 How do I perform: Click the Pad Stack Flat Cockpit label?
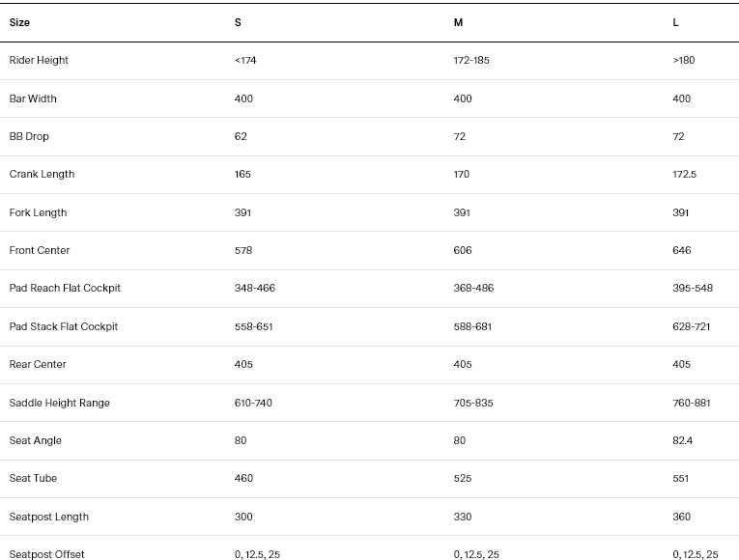click(64, 326)
